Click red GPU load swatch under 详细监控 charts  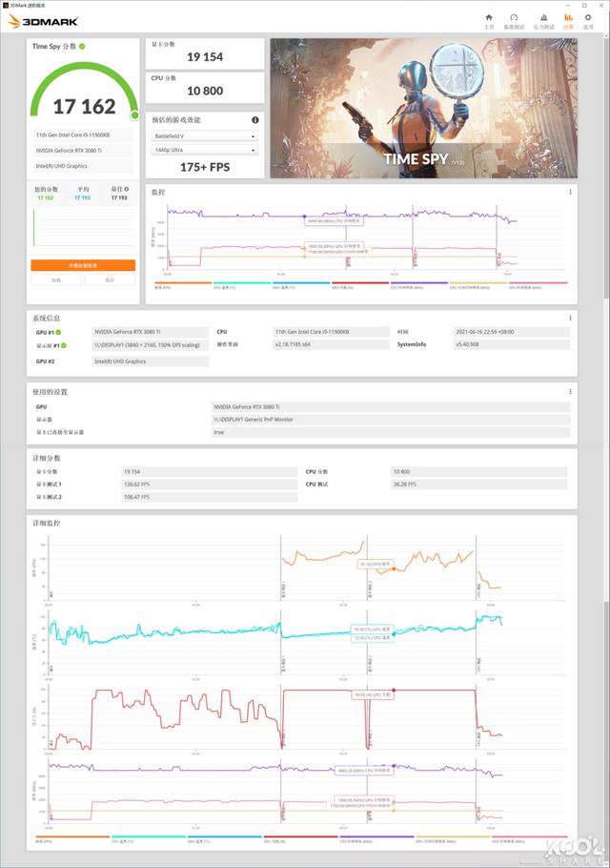[x=300, y=837]
